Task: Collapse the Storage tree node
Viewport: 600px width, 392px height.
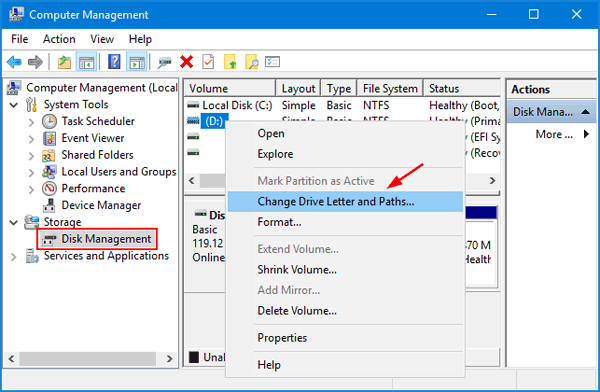Action: [x=14, y=222]
